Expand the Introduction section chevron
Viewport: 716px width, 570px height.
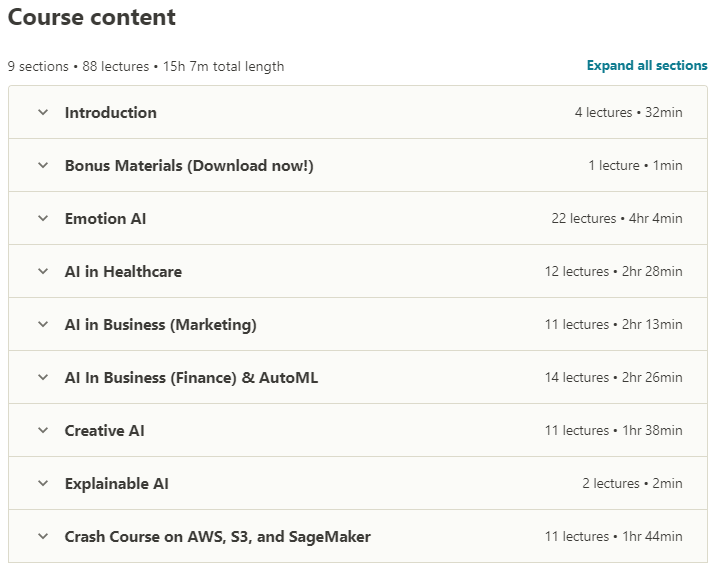[43, 112]
